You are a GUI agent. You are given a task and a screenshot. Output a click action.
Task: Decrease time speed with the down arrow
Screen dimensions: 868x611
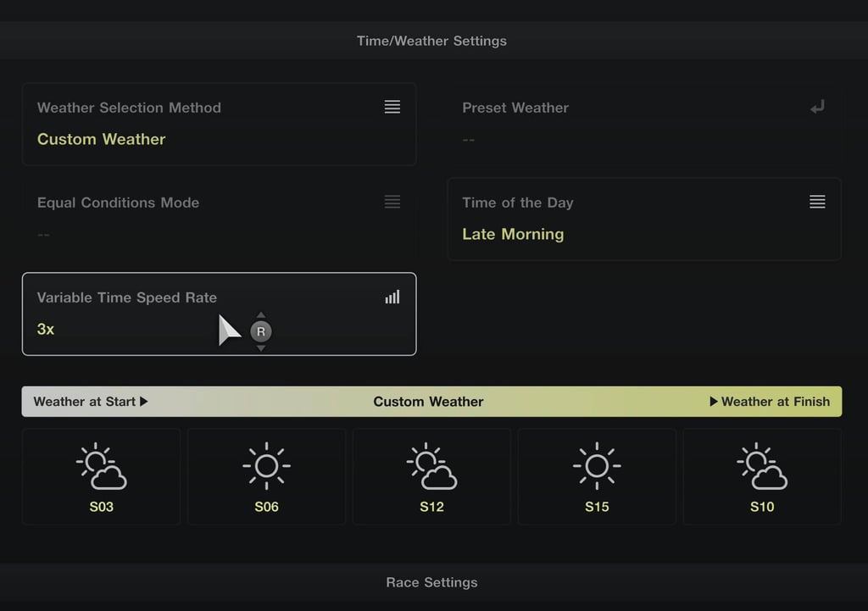pyautogui.click(x=261, y=348)
